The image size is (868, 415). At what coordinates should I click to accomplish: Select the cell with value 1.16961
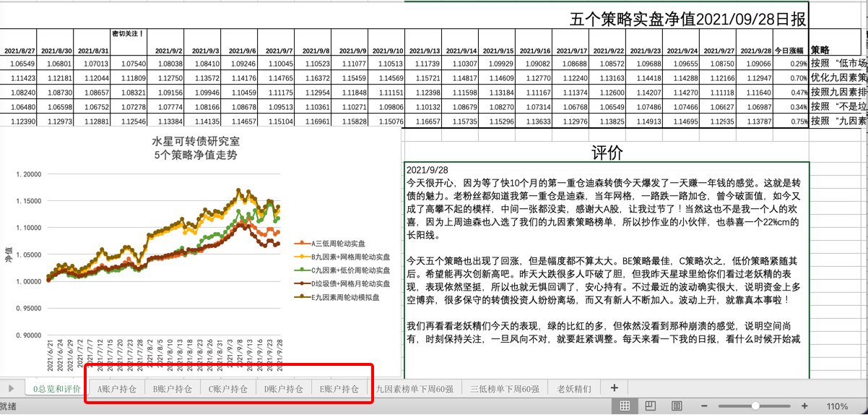click(x=313, y=121)
